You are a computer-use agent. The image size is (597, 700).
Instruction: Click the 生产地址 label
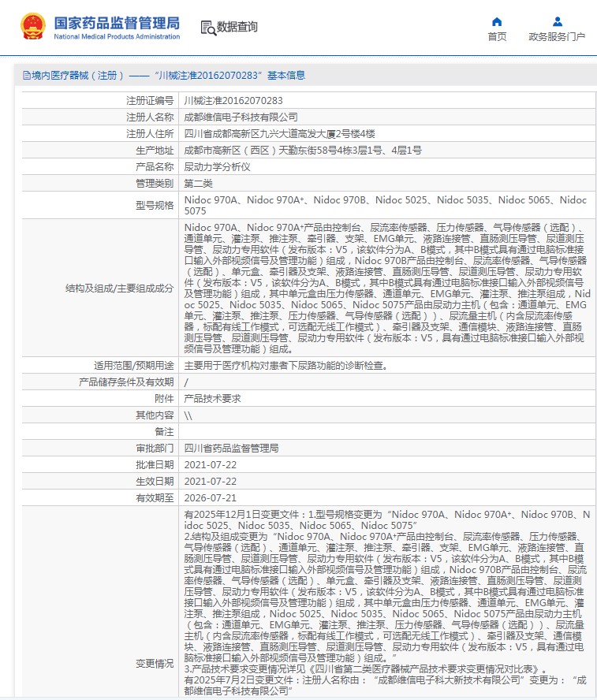tap(155, 151)
